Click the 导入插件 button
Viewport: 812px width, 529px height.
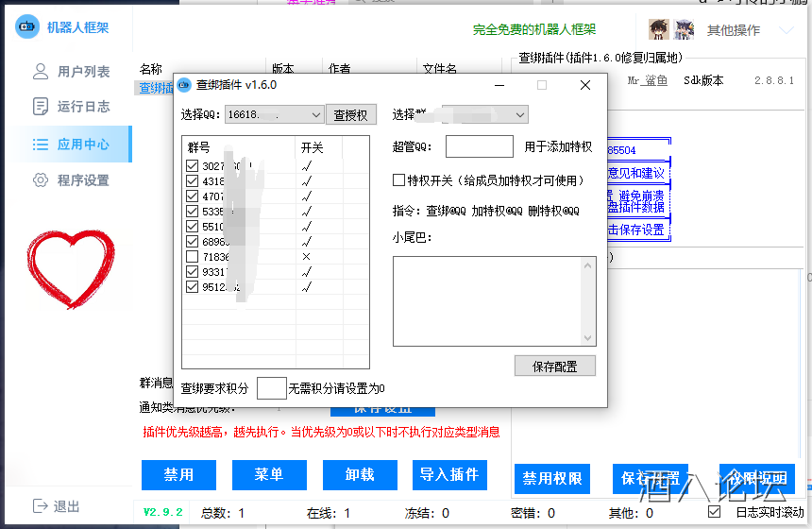point(449,474)
